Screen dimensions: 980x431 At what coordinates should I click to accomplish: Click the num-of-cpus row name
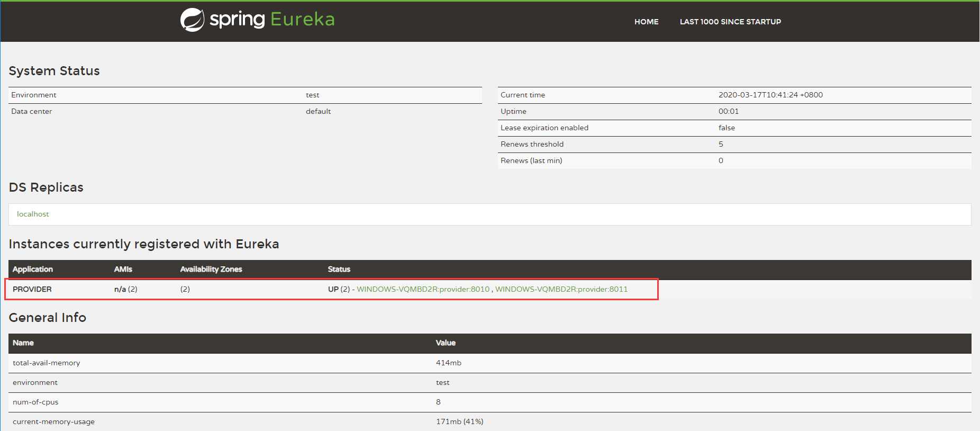pyautogui.click(x=35, y=402)
